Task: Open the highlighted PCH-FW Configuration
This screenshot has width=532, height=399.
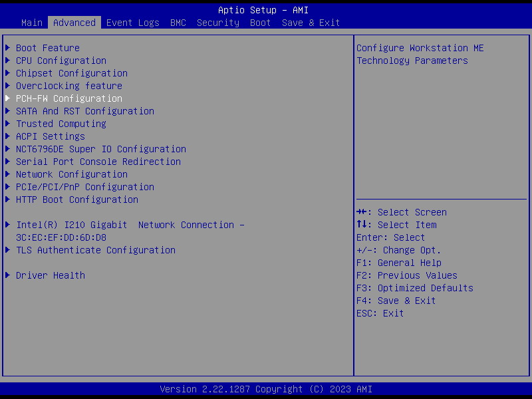Action: 69,98
